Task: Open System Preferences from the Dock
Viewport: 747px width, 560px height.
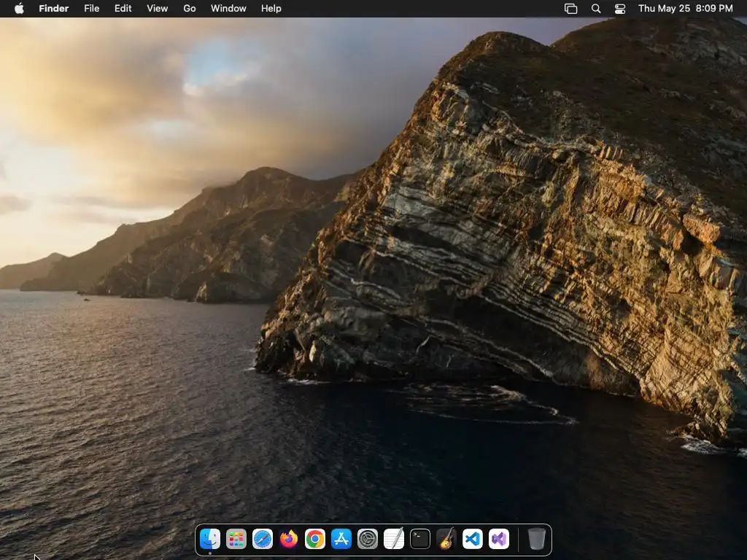Action: pos(368,539)
